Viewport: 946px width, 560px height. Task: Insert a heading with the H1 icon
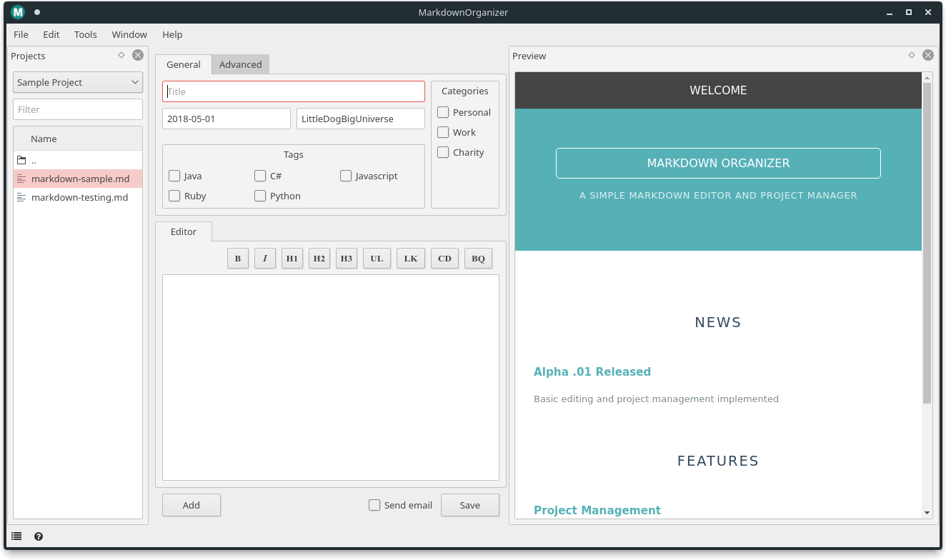(x=292, y=258)
